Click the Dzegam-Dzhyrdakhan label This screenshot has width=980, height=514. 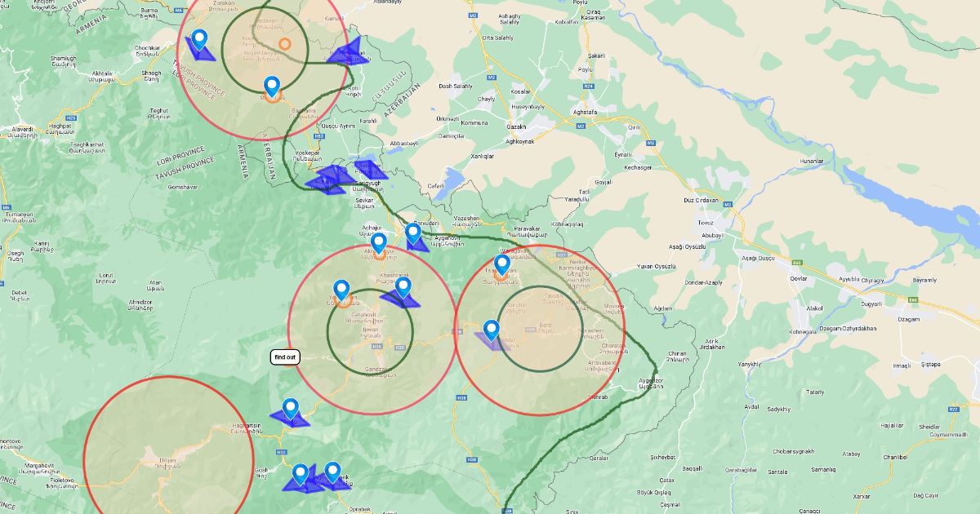pyautogui.click(x=848, y=328)
